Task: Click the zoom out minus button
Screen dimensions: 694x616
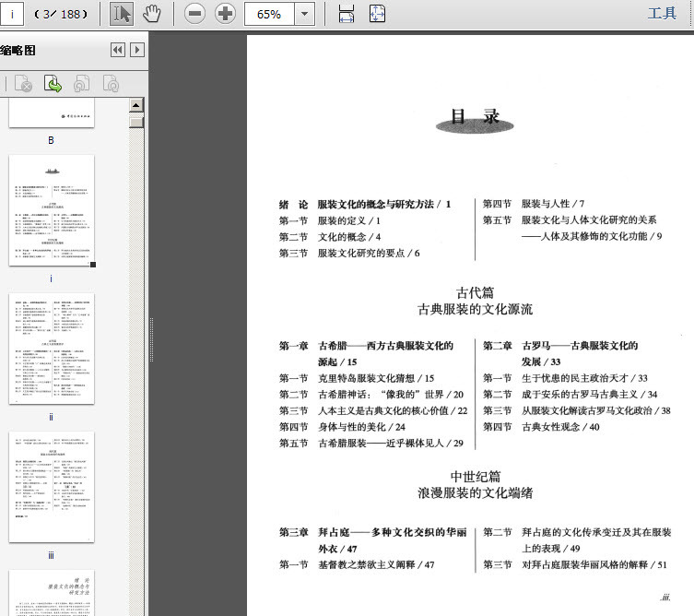Action: coord(194,14)
